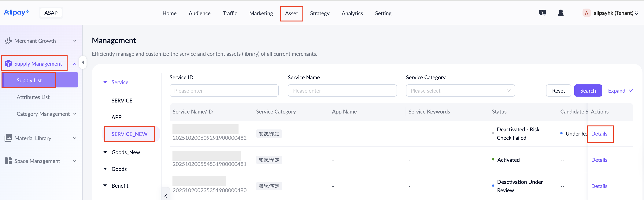Collapse the Service tree node

point(105,82)
